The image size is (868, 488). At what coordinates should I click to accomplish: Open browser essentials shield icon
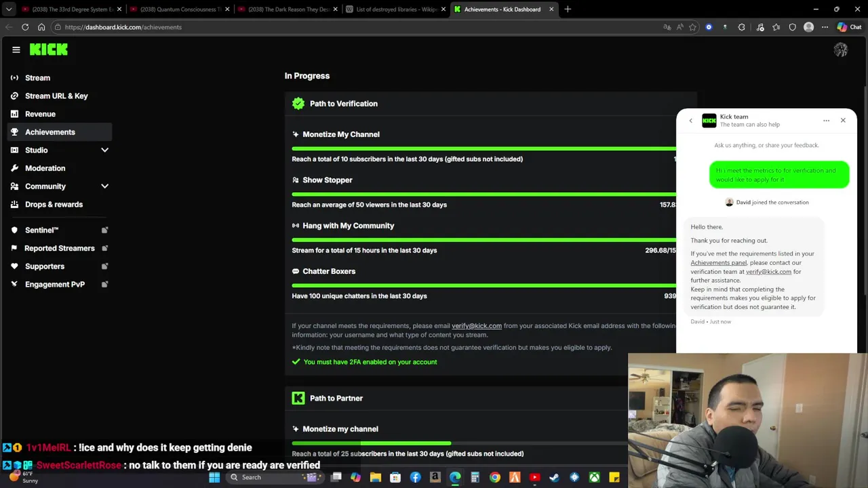[792, 27]
